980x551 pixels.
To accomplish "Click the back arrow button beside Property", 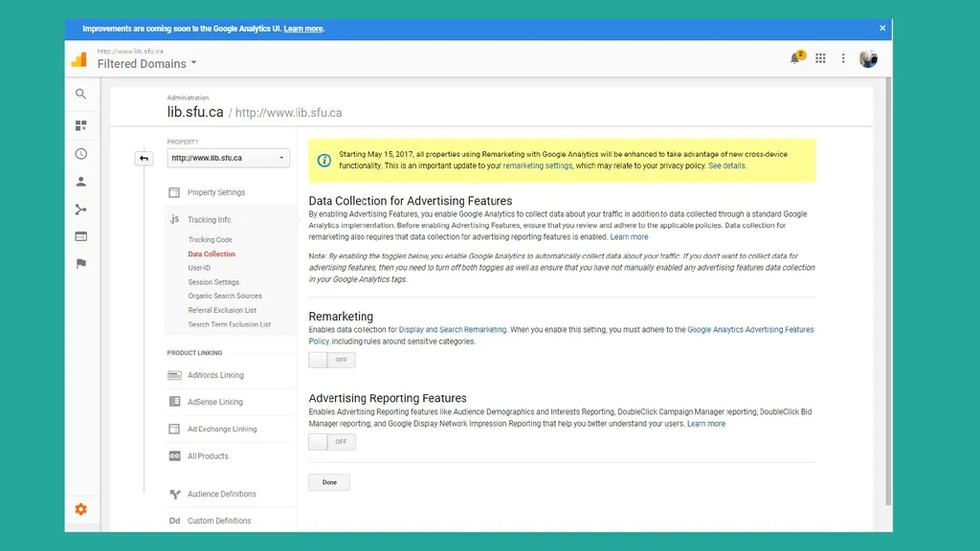I will click(x=144, y=158).
